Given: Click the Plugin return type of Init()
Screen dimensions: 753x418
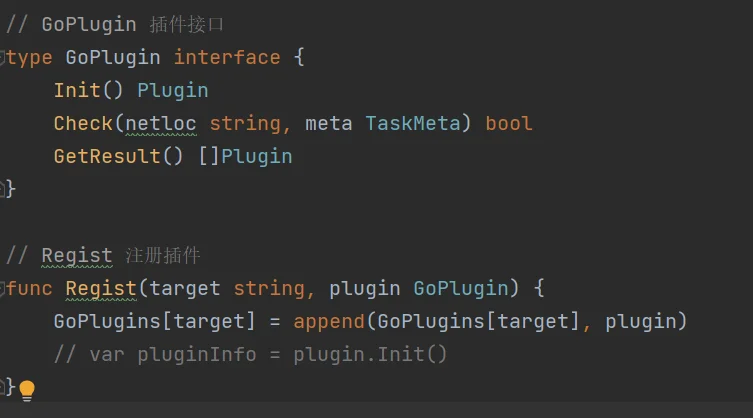Looking at the screenshot, I should (173, 91).
